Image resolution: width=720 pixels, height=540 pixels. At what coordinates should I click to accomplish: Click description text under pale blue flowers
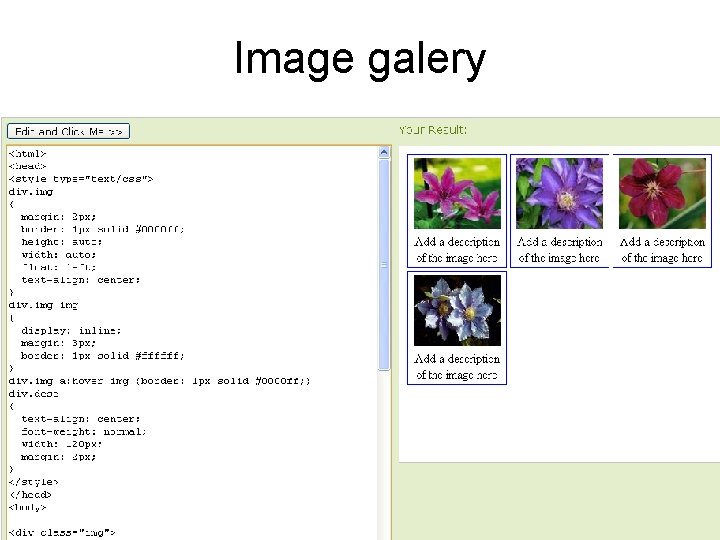coord(457,367)
